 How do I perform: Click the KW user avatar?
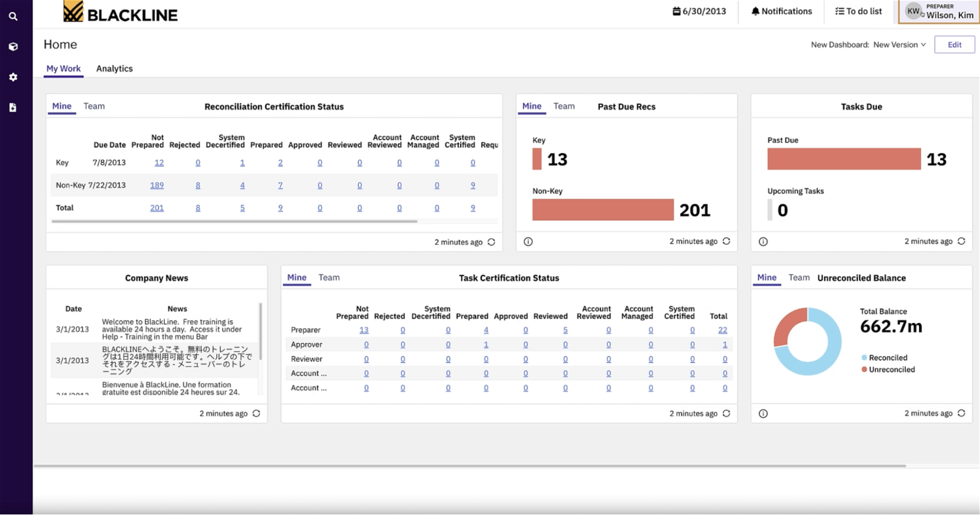click(x=914, y=11)
